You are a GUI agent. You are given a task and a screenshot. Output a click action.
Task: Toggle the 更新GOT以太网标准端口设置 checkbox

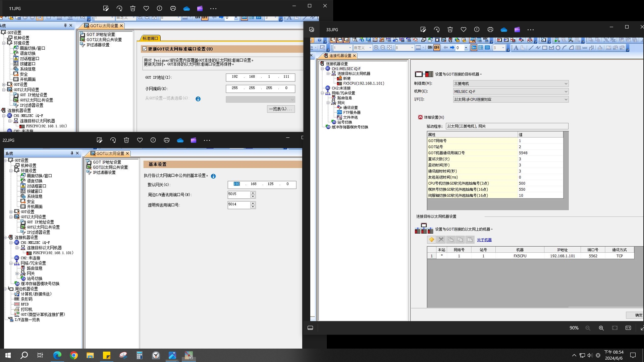145,49
